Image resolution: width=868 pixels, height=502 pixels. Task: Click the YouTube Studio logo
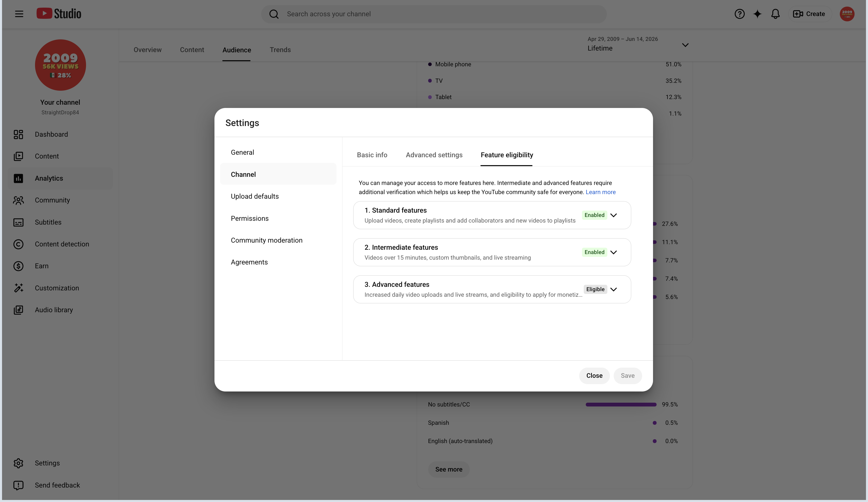59,14
